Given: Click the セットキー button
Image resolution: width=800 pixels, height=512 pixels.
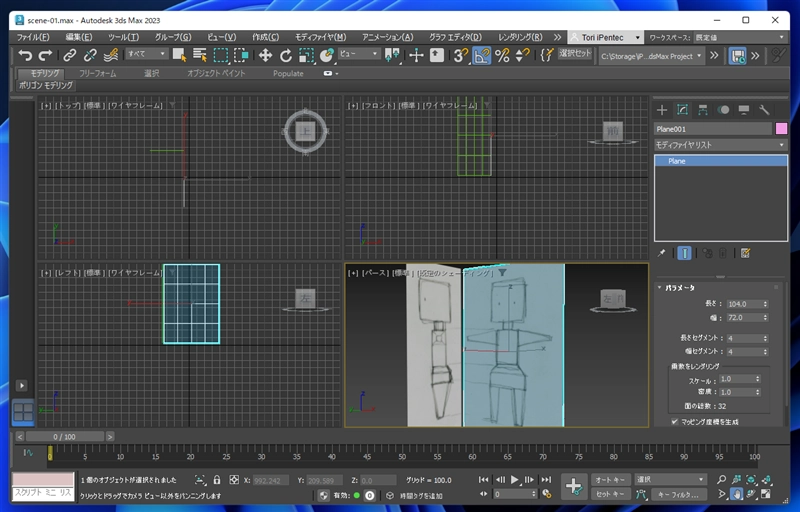Looking at the screenshot, I should [610, 494].
